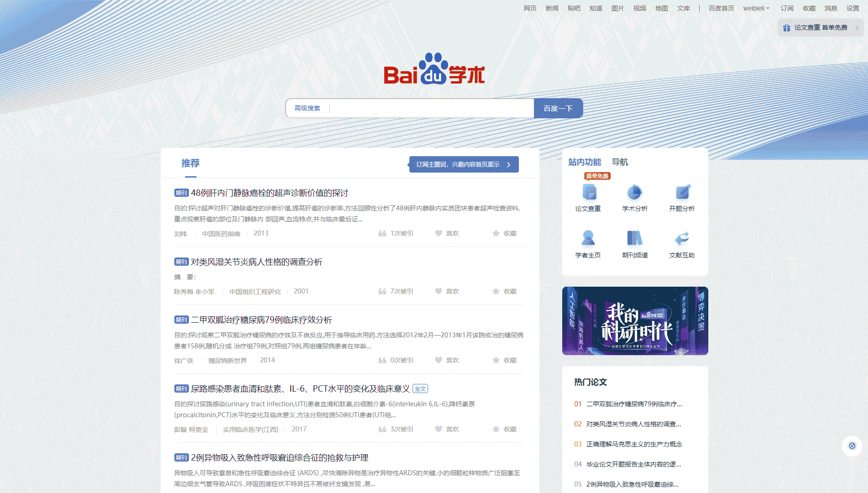868x493 pixels.
Task: Like the 二甲双胍治疗糖尿病 paper with heart
Action: (438, 360)
